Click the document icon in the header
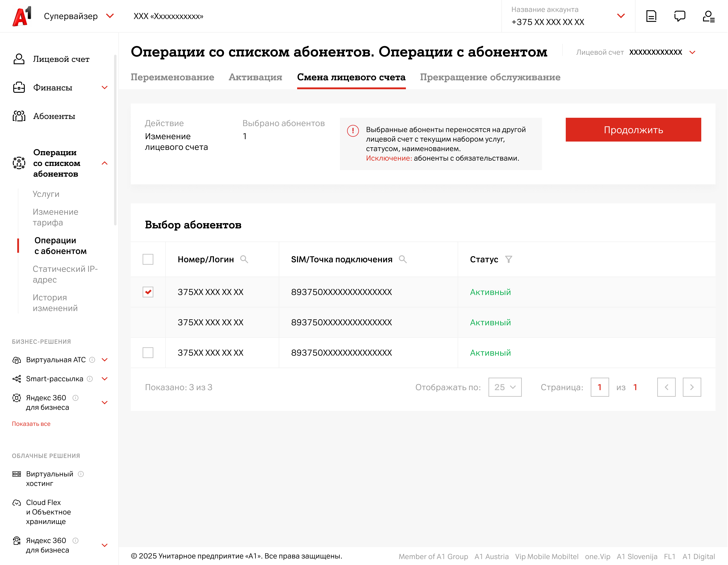The height and width of the screenshot is (565, 728). (651, 16)
